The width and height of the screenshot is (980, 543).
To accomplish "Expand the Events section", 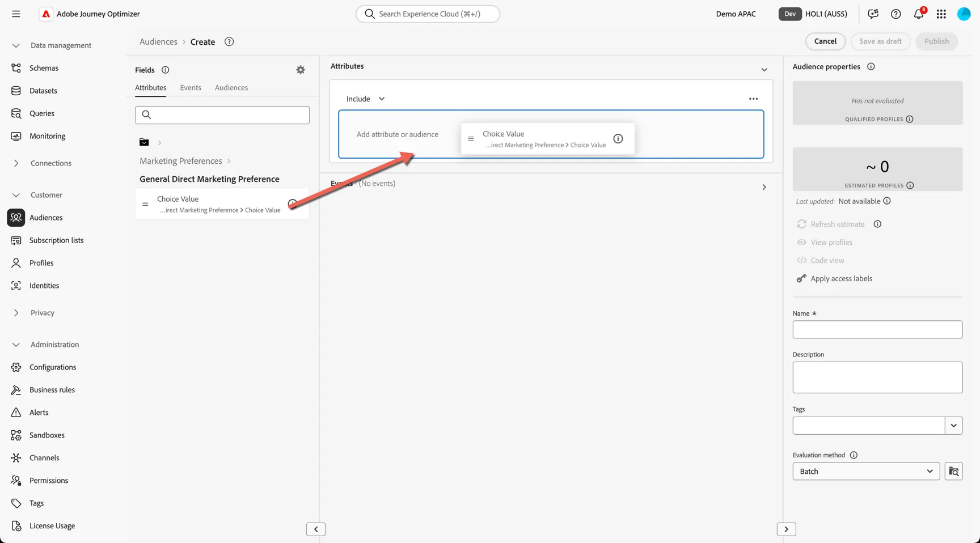I will pyautogui.click(x=764, y=187).
